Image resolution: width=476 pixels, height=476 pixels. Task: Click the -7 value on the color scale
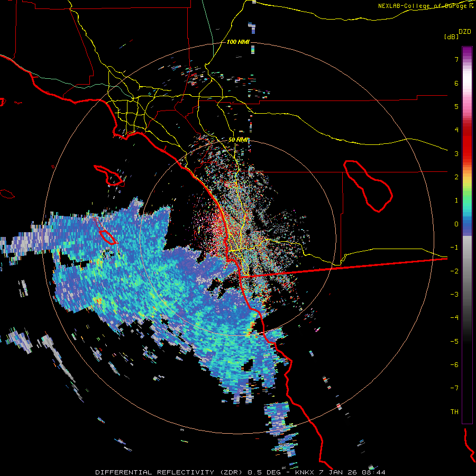(x=454, y=388)
